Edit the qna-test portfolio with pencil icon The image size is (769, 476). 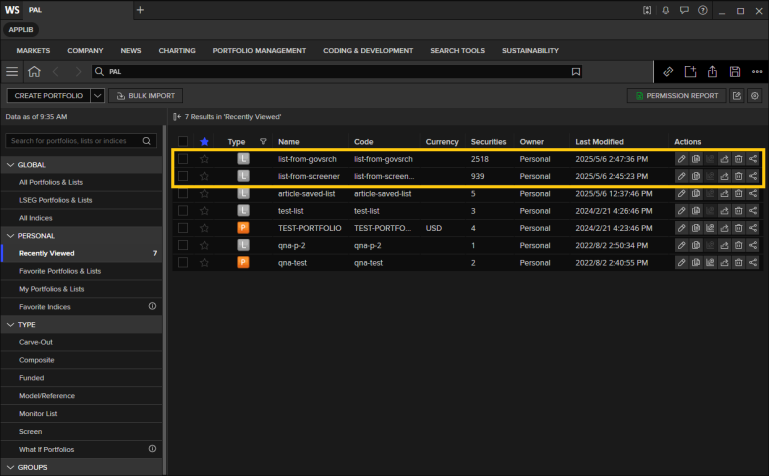681,263
